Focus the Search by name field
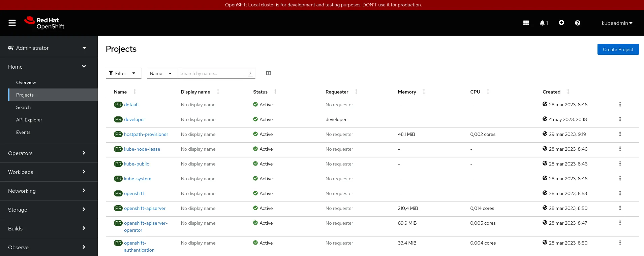Viewport: 644px width, 256px height. (213, 73)
